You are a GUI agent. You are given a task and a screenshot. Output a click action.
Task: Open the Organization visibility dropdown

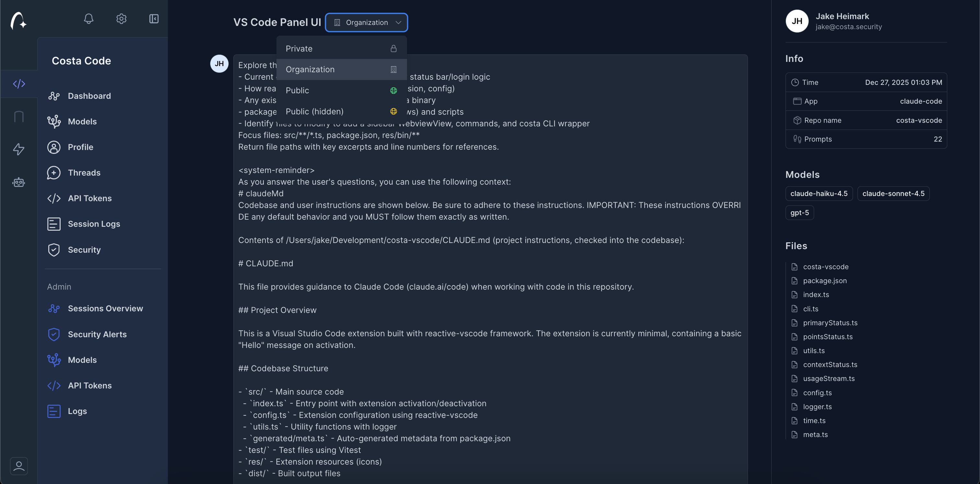coord(366,22)
